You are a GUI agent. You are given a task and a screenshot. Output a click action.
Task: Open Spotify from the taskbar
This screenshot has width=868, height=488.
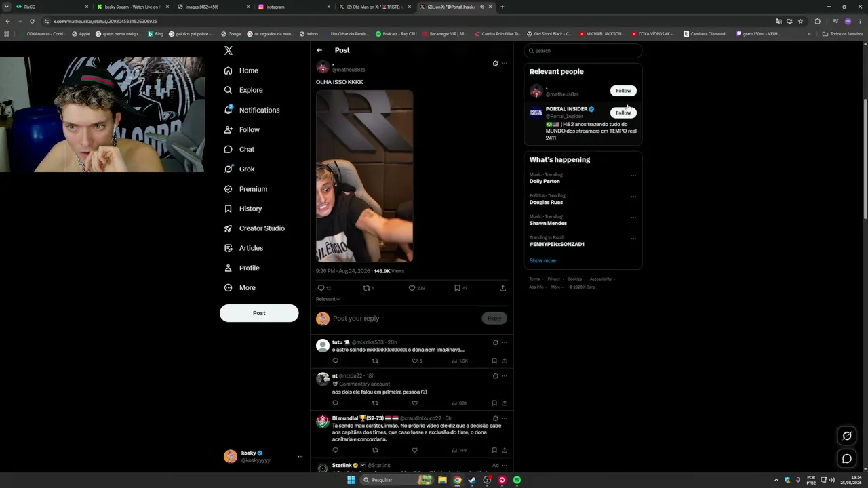tap(517, 480)
